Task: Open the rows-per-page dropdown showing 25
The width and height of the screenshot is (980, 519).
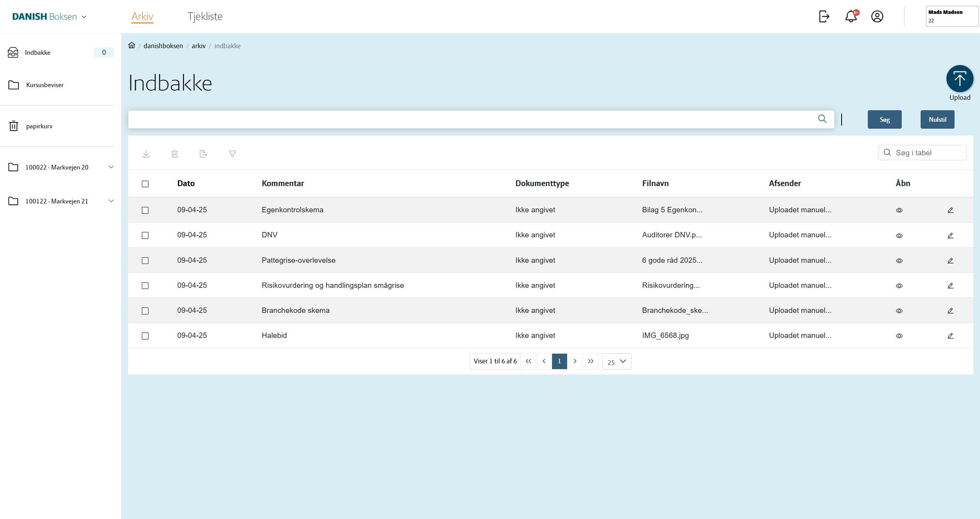Action: pos(616,361)
